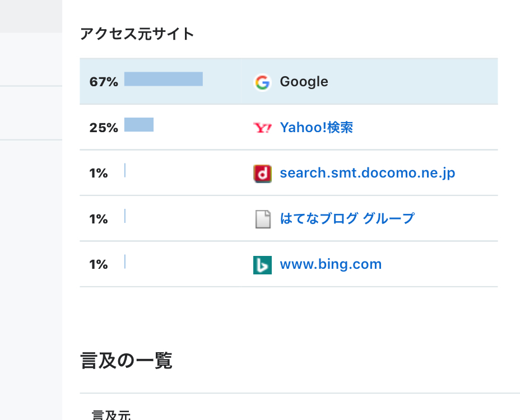Screen dimensions: 520x420
Task: Click the blank page icon beside はてなブログ グループ
Action: coord(262,218)
